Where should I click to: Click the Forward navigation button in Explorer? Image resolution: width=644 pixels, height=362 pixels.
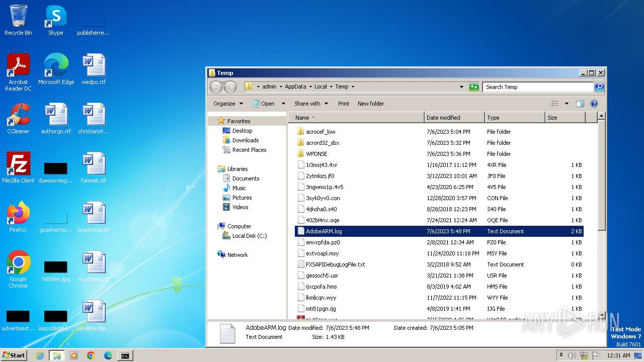click(x=230, y=87)
